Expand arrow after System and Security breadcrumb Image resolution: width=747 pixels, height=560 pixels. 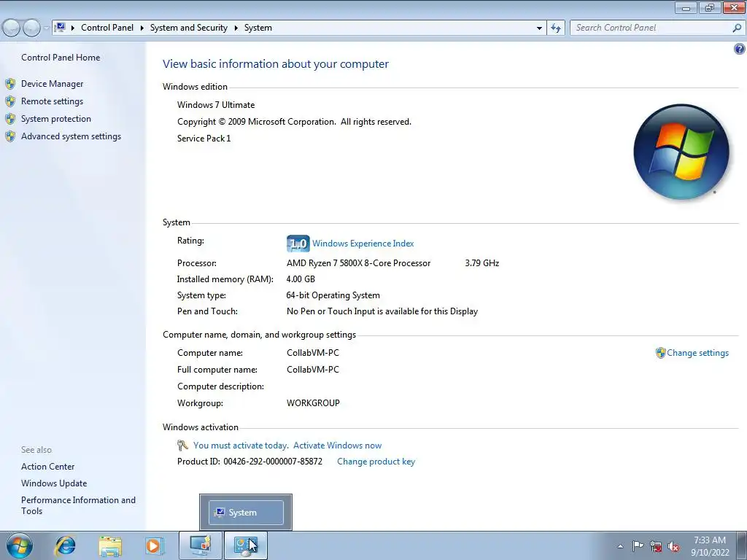pos(236,28)
